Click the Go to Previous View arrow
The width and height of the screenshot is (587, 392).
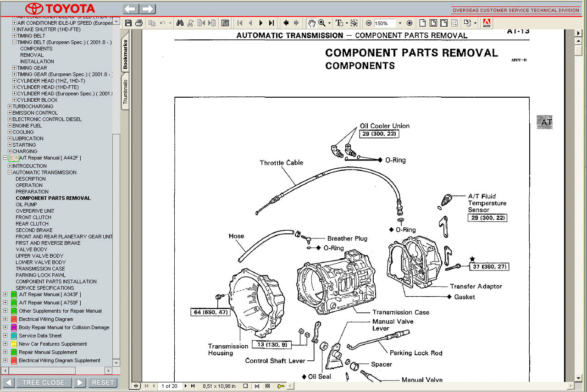click(x=286, y=23)
